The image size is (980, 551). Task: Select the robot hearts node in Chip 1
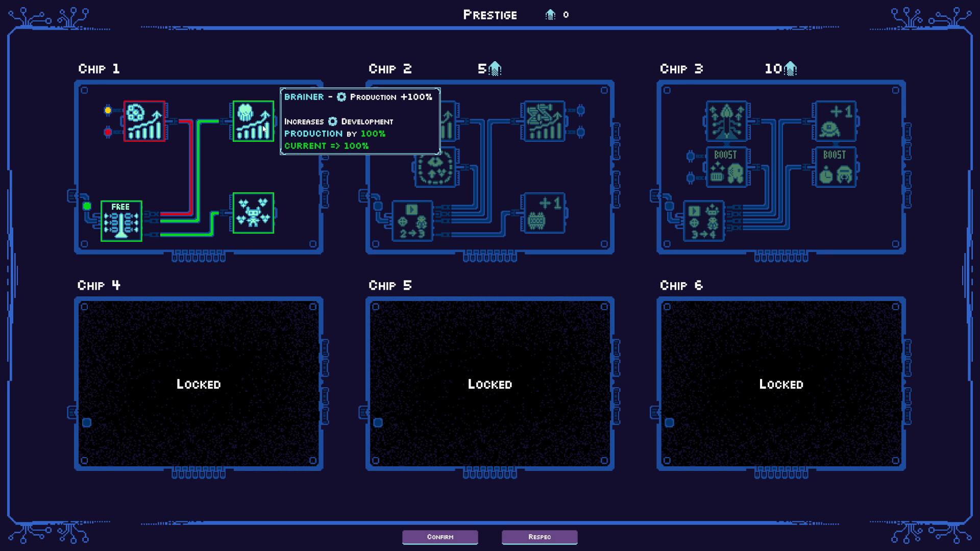(x=253, y=213)
